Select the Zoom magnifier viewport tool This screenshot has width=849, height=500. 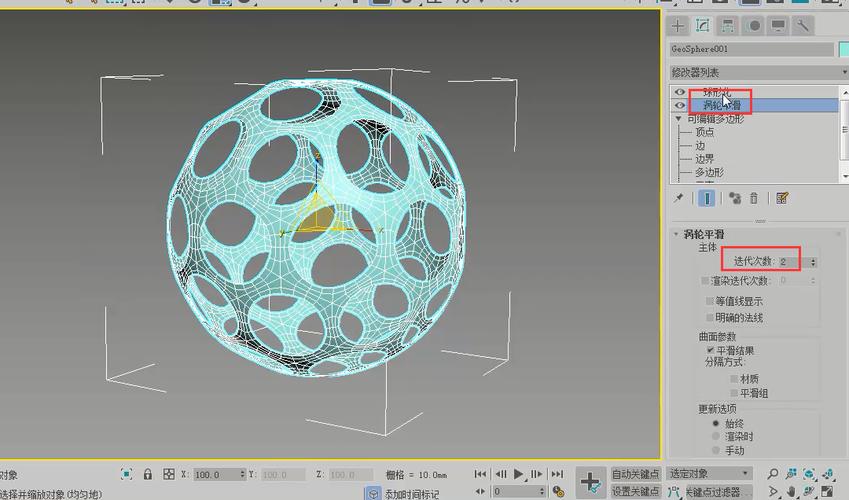[x=773, y=475]
